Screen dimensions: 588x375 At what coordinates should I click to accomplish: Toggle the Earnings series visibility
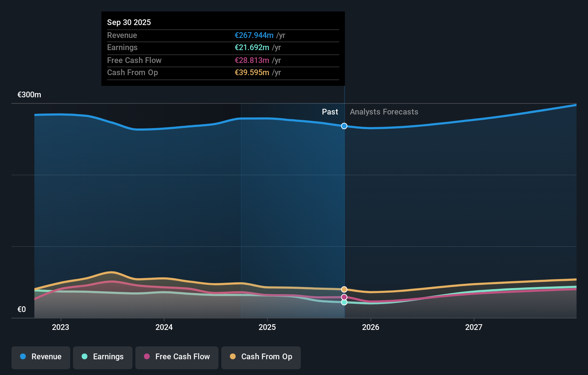103,357
